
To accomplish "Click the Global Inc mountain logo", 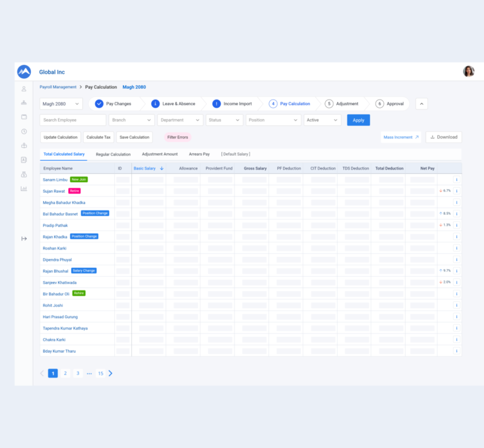I will coord(24,72).
